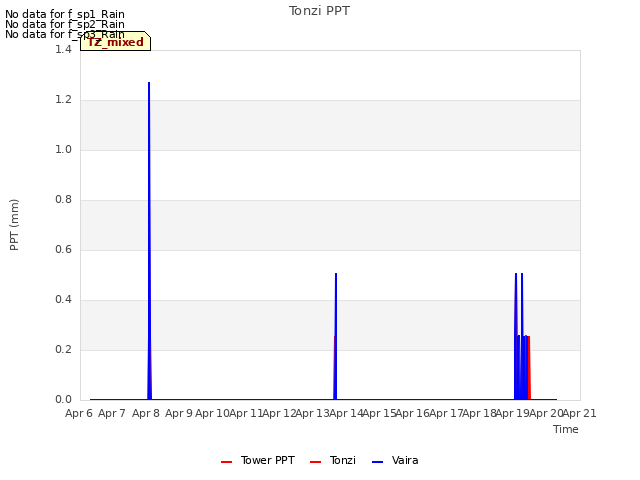Image resolution: width=640 pixels, height=480 pixels.
Task: Click the red Tonzi spike on Apr 19
Action: 529,367
